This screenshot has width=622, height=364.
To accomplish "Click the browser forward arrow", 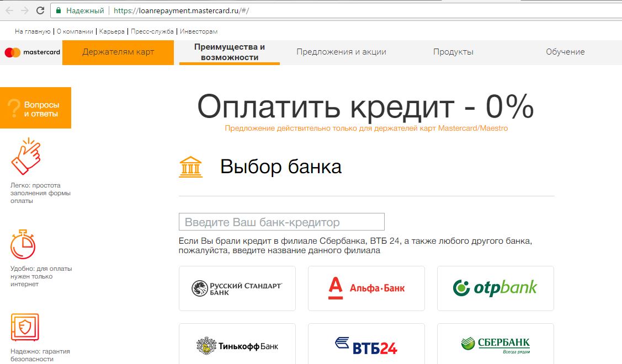I will (25, 10).
